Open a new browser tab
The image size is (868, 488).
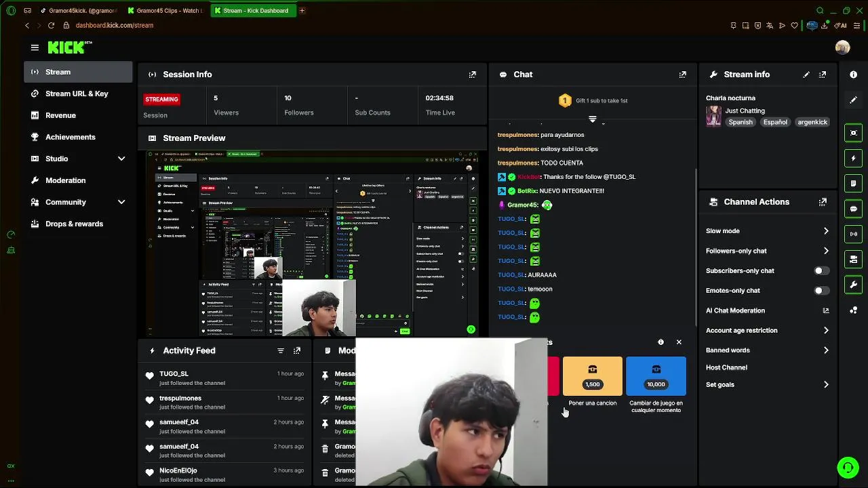(302, 10)
